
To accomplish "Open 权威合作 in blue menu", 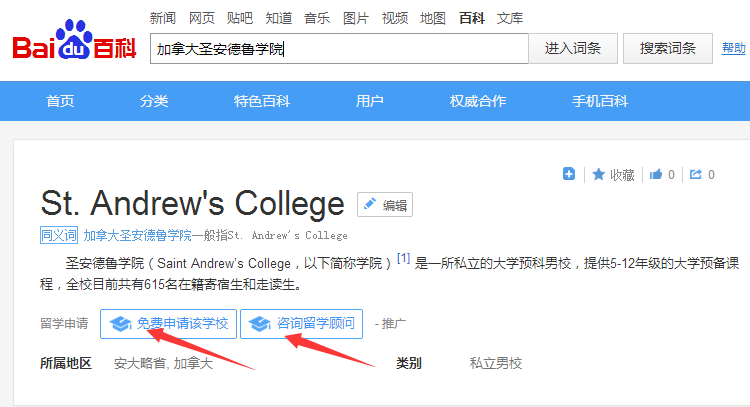I will 478,101.
